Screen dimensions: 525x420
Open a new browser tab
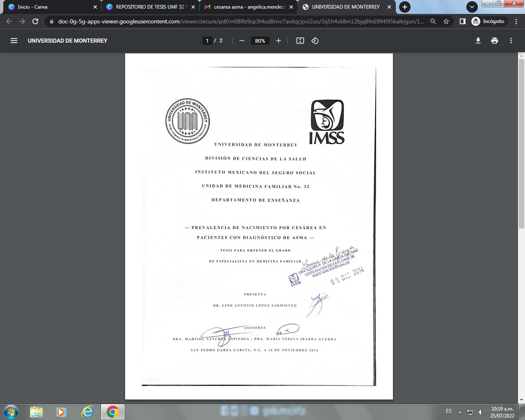tap(405, 7)
